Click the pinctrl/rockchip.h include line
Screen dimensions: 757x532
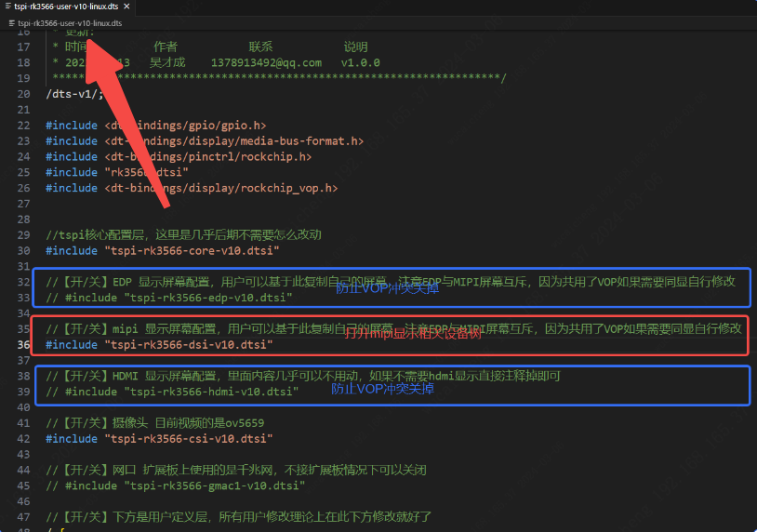[179, 156]
